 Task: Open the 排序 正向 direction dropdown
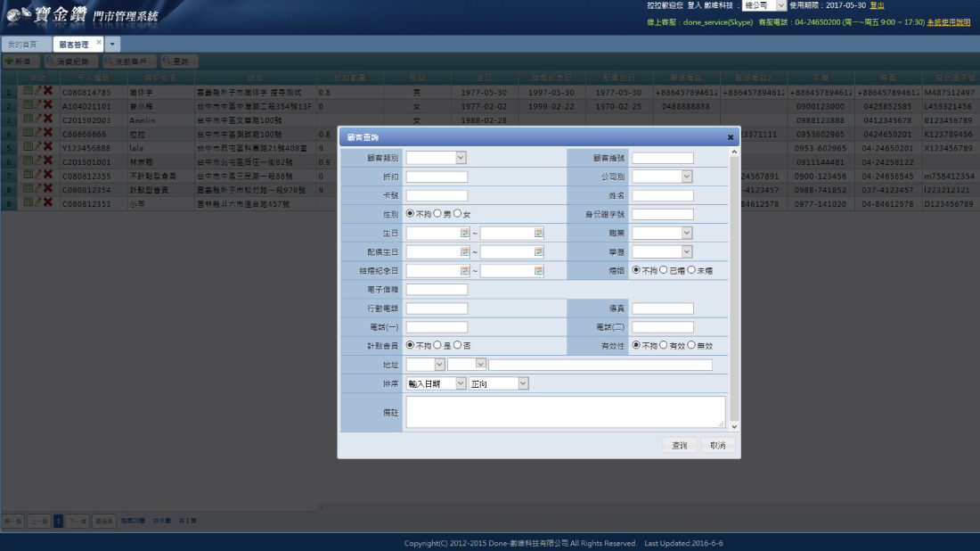[x=499, y=383]
